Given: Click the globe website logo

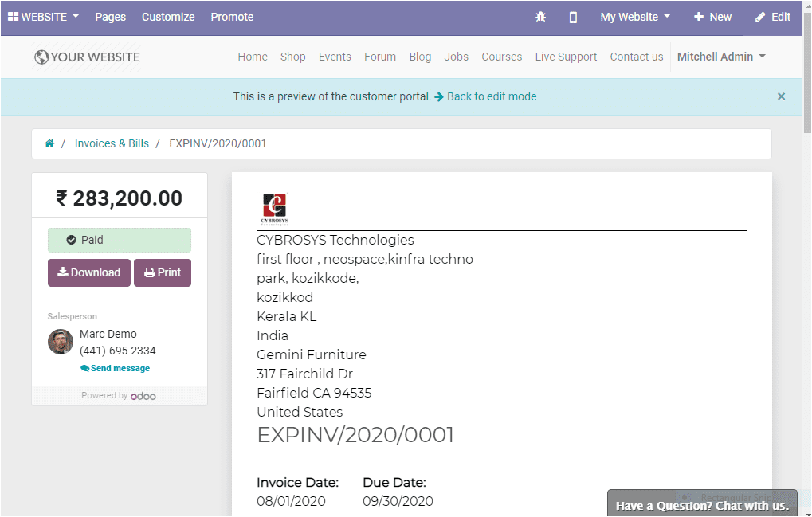Looking at the screenshot, I should tap(87, 57).
